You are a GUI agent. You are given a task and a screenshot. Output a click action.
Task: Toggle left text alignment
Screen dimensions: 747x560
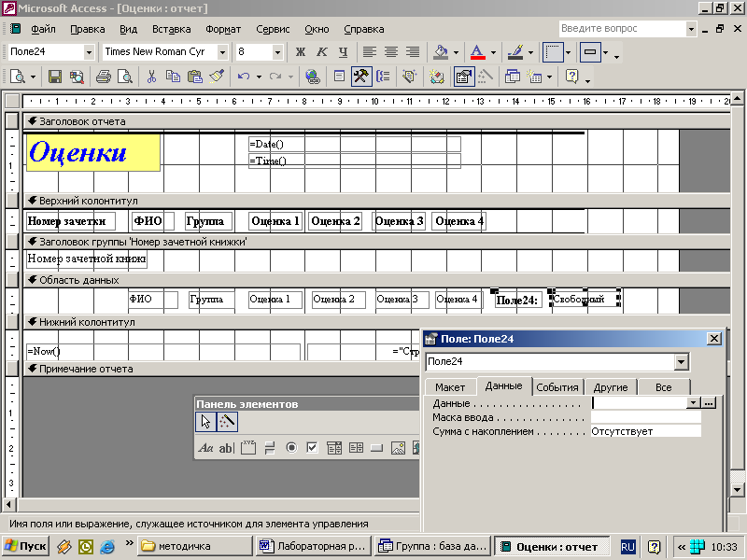pyautogui.click(x=370, y=52)
